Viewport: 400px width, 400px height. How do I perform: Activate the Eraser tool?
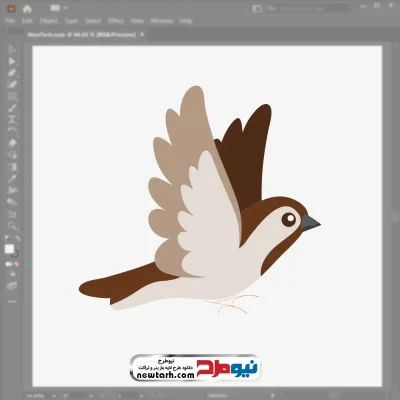[12, 143]
